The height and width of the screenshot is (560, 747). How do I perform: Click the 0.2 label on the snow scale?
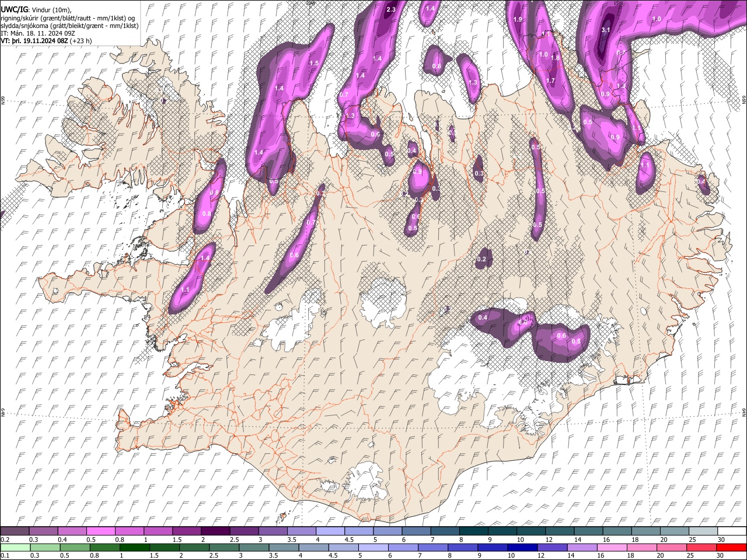click(x=5, y=540)
